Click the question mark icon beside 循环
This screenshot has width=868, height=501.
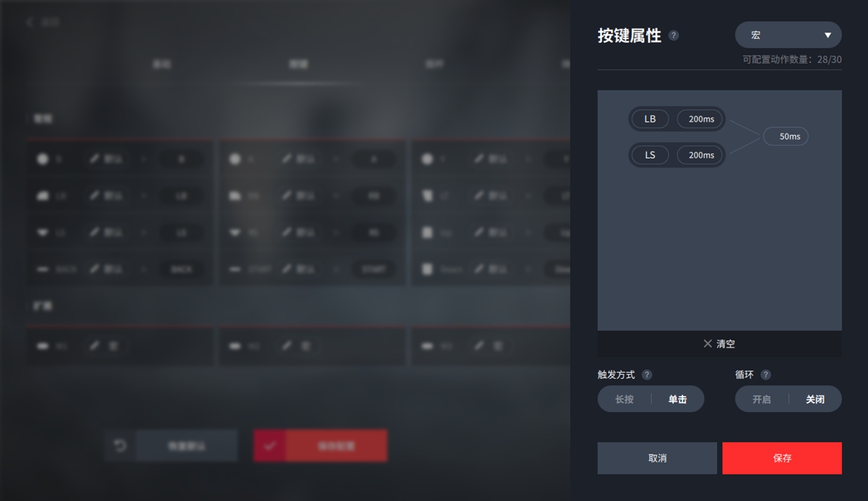coord(766,374)
